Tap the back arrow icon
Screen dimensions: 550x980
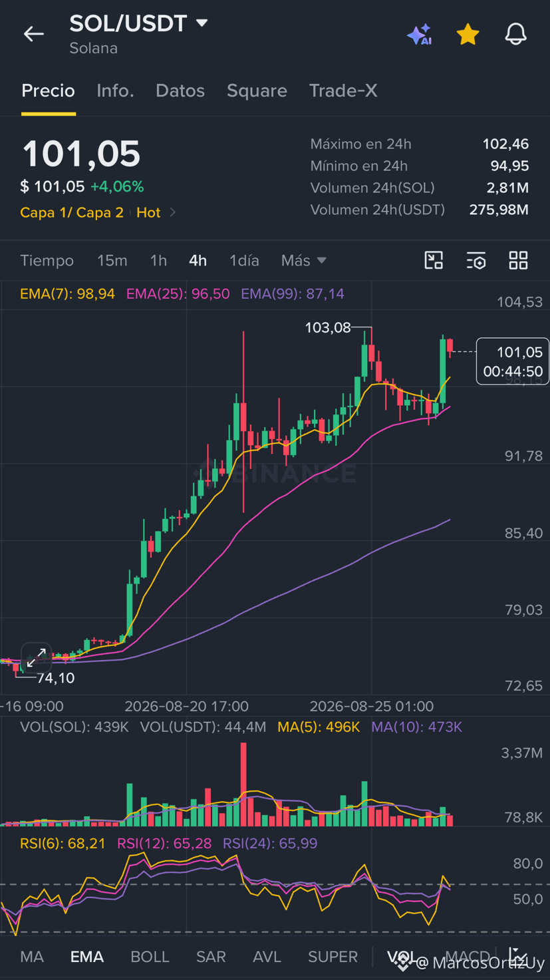pos(33,34)
